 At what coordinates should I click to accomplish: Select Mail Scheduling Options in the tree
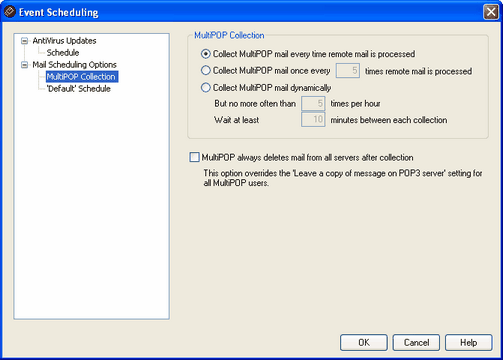pyautogui.click(x=74, y=65)
